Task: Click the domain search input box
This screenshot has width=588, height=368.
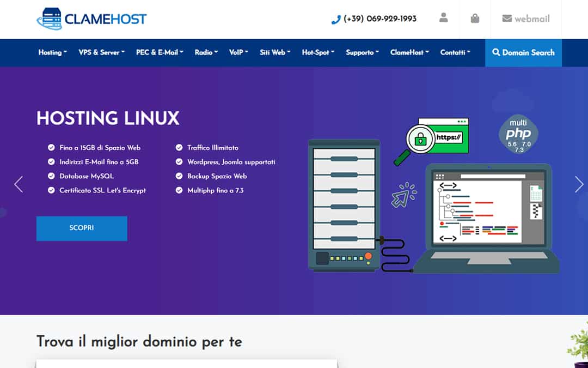Action: point(185,363)
